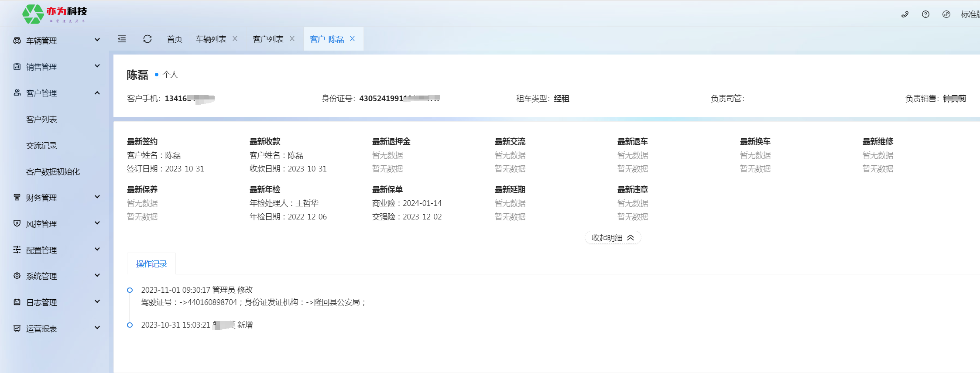Switch to the 车辆列表 tab
980x373 pixels.
tap(211, 39)
